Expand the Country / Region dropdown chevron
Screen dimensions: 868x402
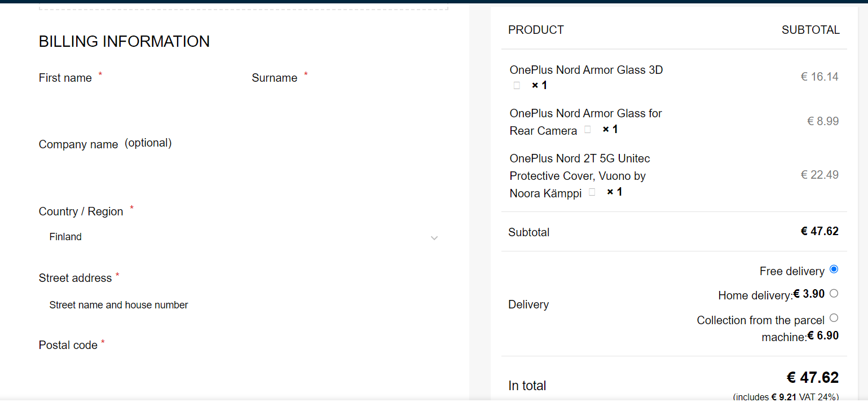pyautogui.click(x=434, y=238)
